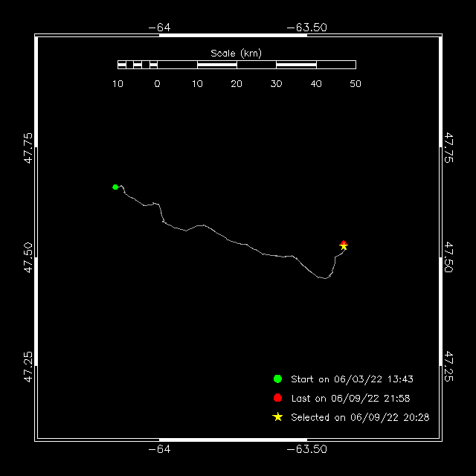Click the 'Start on 06/03/22 13:43' legend text
This screenshot has height=476, width=476.
click(352, 379)
